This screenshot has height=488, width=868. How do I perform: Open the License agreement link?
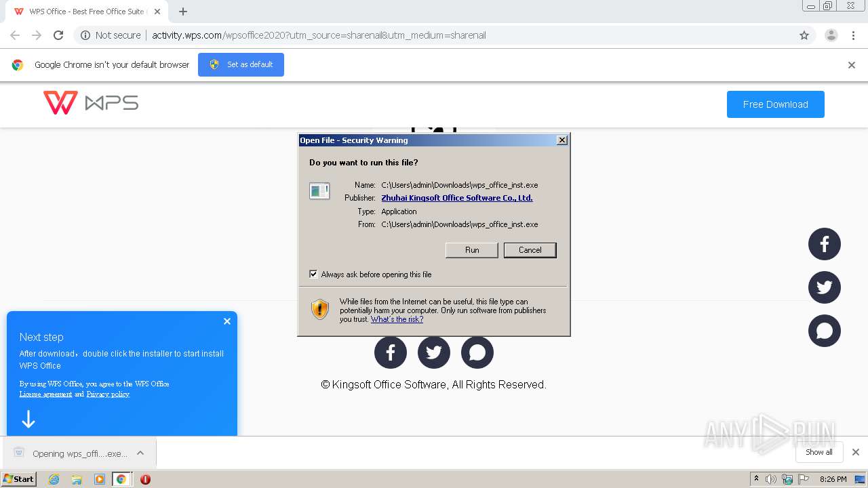click(45, 394)
